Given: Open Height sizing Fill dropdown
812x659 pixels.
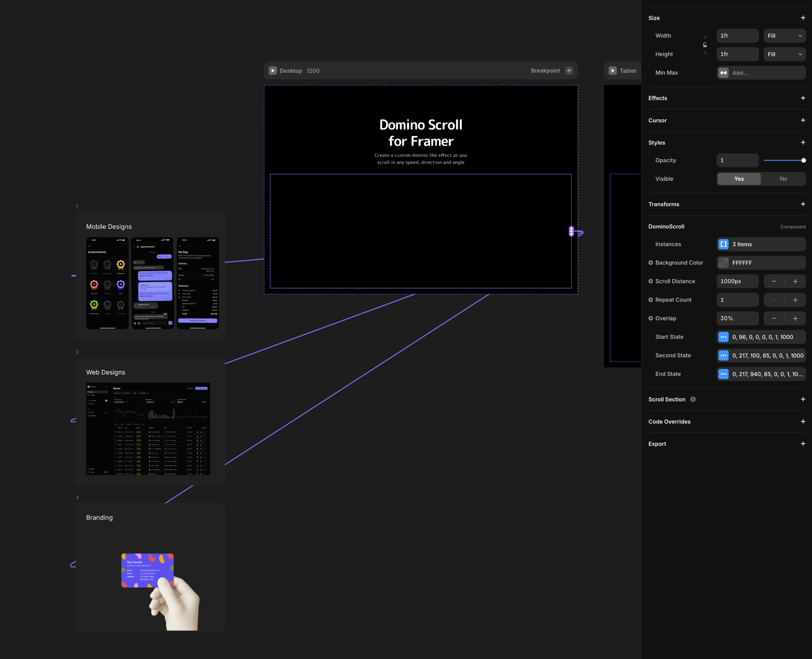Looking at the screenshot, I should tap(784, 54).
